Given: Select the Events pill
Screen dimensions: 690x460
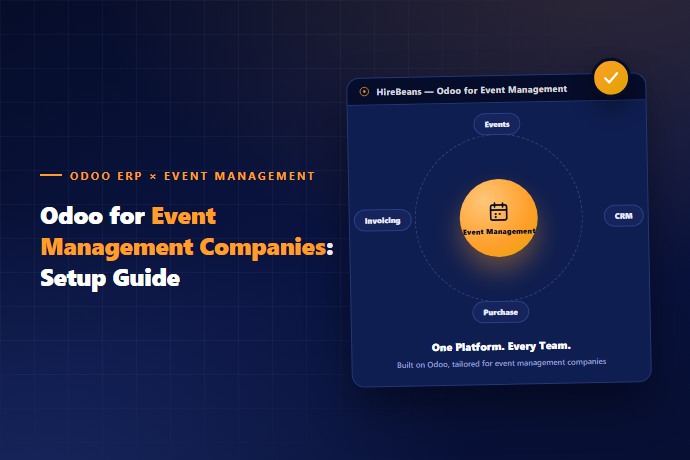Looking at the screenshot, I should (x=497, y=124).
